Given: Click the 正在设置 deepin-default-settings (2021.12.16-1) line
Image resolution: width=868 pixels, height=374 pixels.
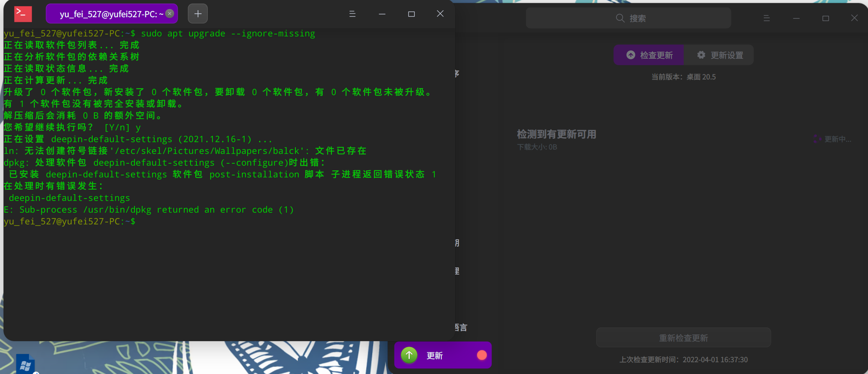Looking at the screenshot, I should coord(138,139).
